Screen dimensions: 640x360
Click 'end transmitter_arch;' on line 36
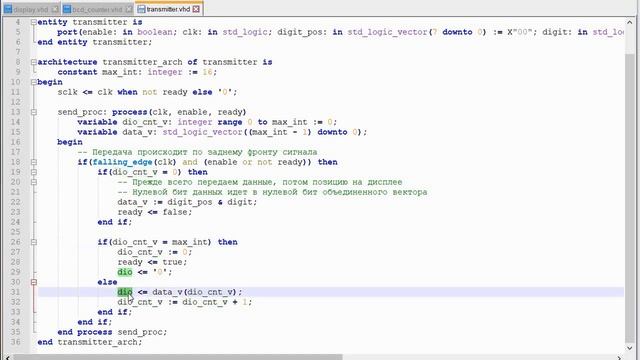point(90,342)
